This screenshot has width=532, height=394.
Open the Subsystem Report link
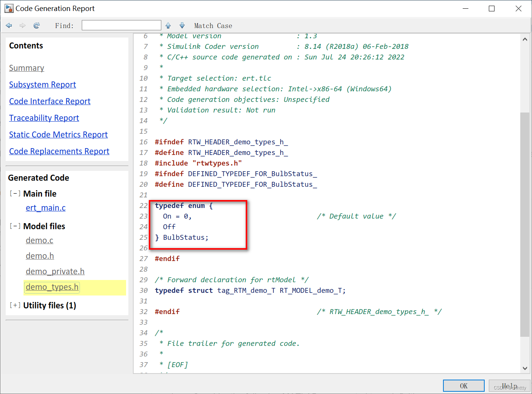coord(42,85)
